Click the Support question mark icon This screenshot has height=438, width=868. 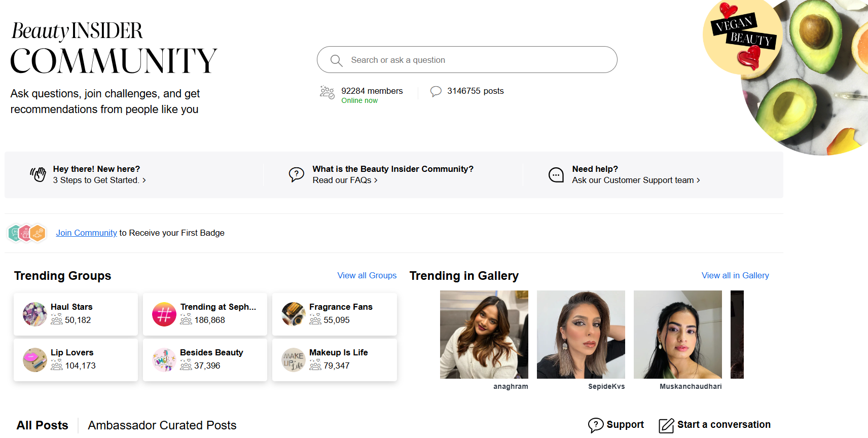click(596, 425)
